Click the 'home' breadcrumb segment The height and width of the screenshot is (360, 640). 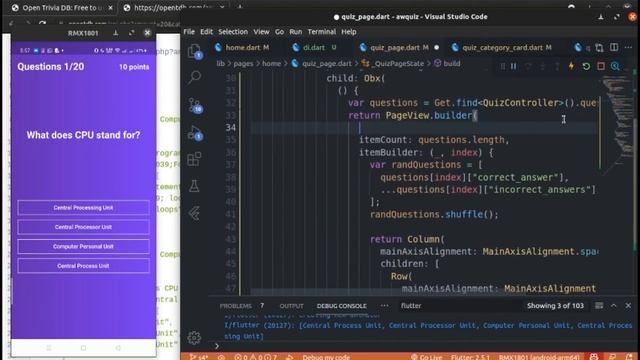click(271, 64)
